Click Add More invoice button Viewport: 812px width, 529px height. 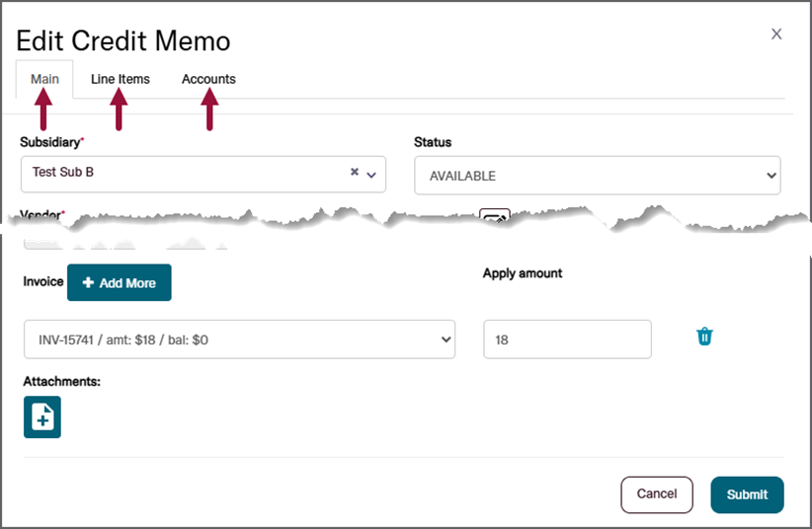tap(119, 283)
